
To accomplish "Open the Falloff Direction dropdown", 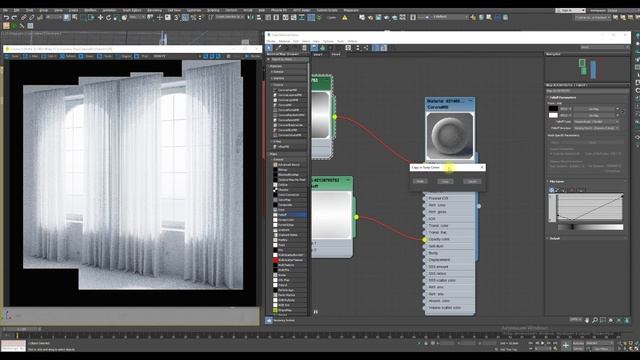I will click(x=596, y=128).
